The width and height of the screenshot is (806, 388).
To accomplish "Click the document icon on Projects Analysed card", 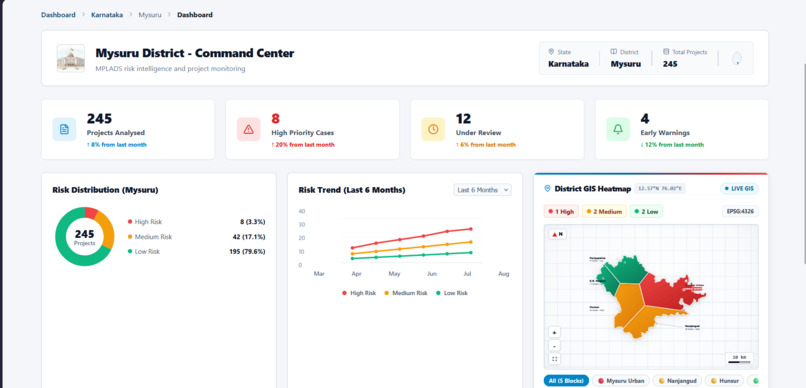I will coord(64,129).
